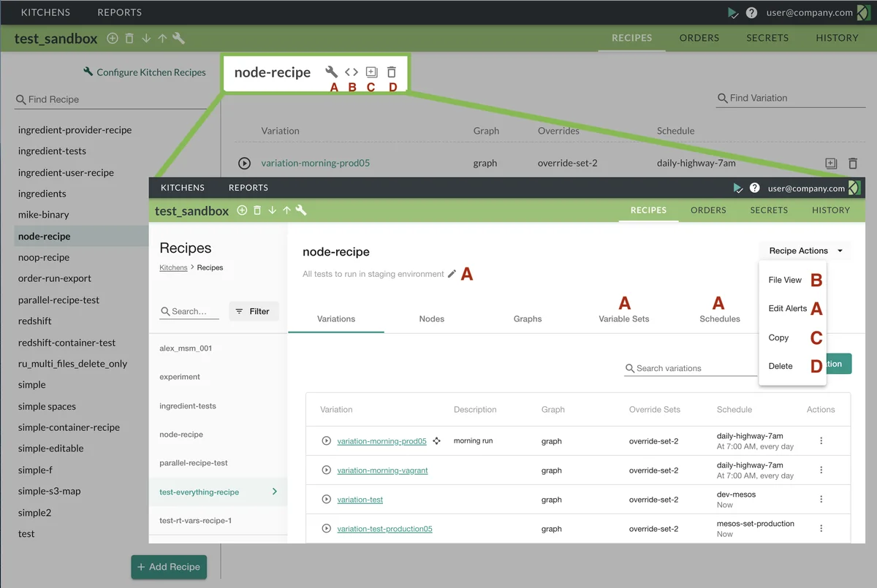The height and width of the screenshot is (588, 877).
Task: Open the Recipe Actions dropdown
Action: click(x=805, y=251)
